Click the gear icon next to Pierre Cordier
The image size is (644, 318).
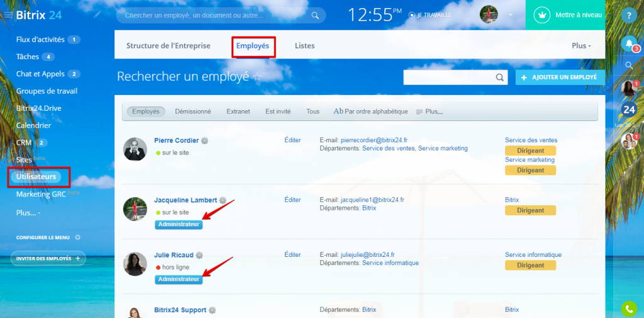point(204,140)
